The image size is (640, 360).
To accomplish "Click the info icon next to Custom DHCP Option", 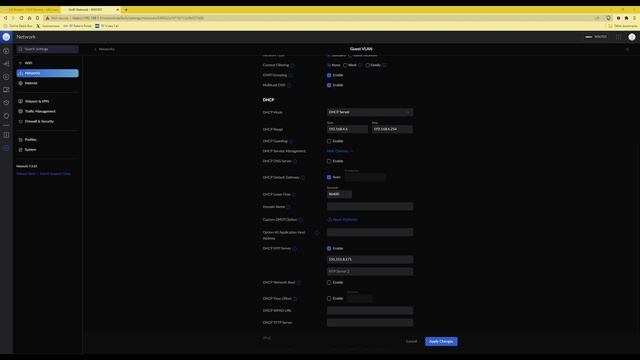I will [300, 220].
